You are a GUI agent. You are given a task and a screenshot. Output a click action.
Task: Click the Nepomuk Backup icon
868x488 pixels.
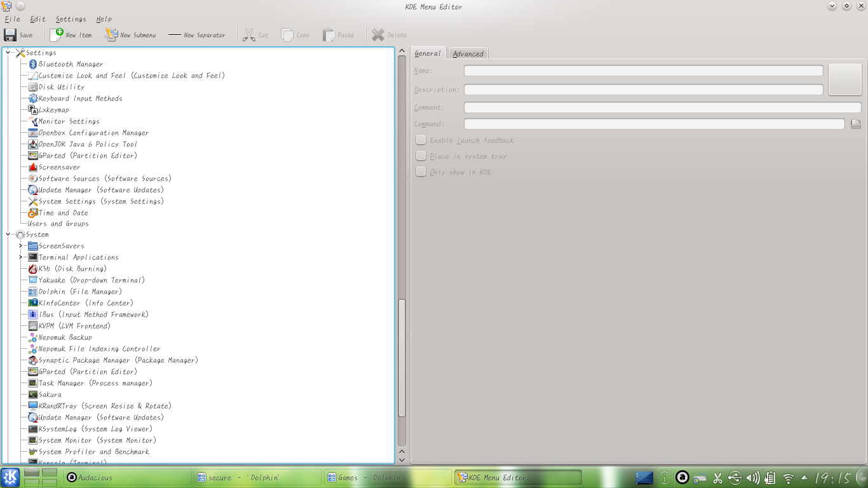coord(33,337)
